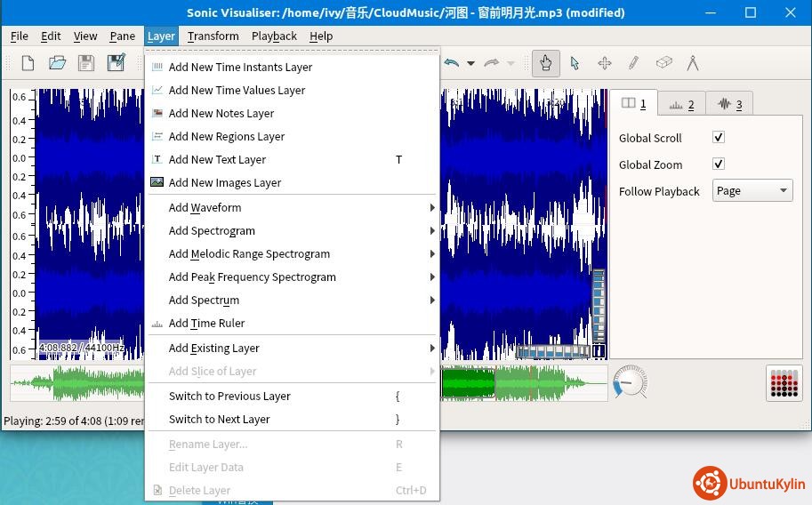The height and width of the screenshot is (505, 812).
Task: Click the Open file folder icon
Action: pos(57,63)
